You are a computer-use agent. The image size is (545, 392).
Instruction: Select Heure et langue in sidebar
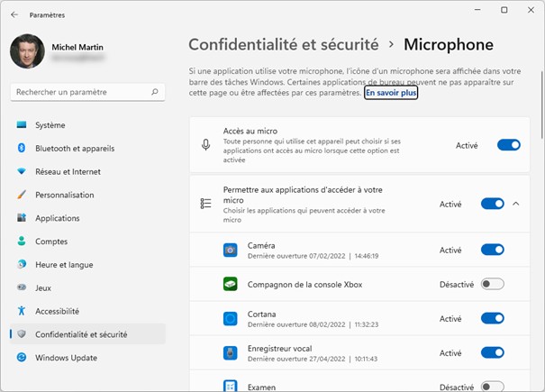tap(64, 264)
